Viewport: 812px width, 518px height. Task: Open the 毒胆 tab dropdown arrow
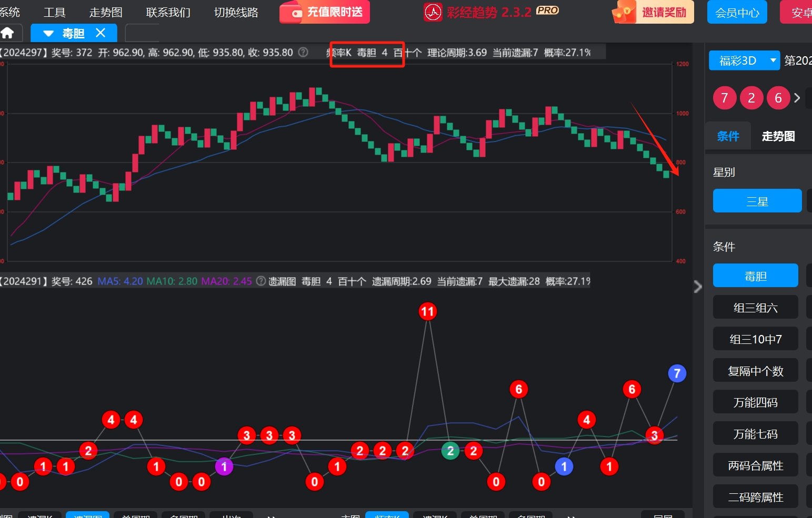click(48, 34)
